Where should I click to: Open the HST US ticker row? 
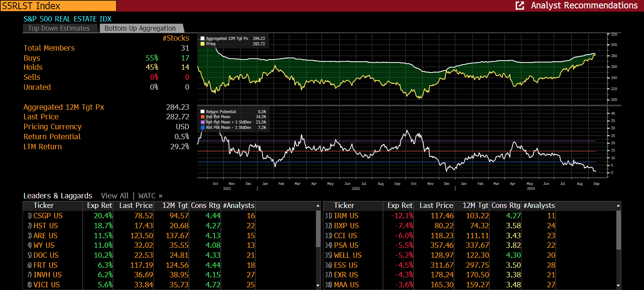click(x=46, y=226)
